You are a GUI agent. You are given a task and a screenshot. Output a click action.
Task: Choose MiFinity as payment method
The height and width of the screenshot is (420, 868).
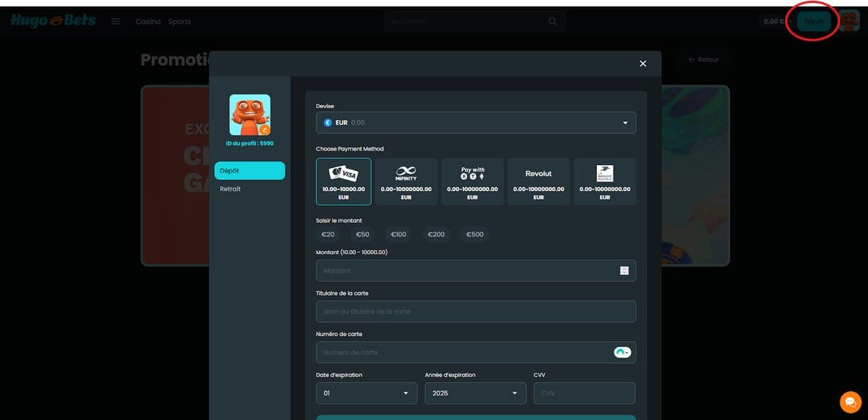point(406,181)
